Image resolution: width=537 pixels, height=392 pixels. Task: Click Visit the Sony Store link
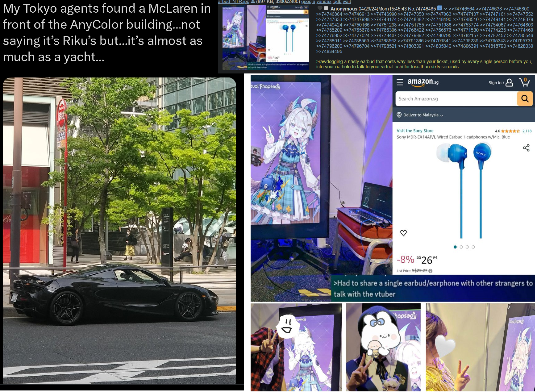(x=415, y=131)
